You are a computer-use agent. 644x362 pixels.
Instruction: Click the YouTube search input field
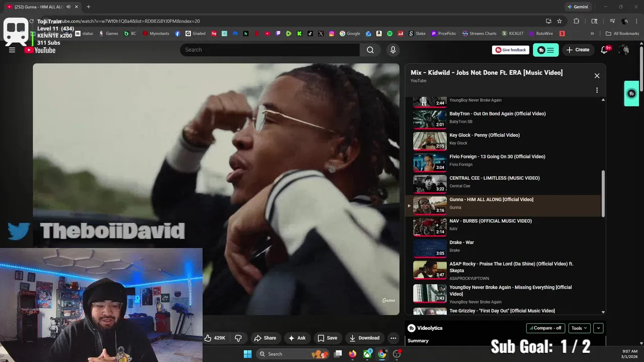pos(270,50)
